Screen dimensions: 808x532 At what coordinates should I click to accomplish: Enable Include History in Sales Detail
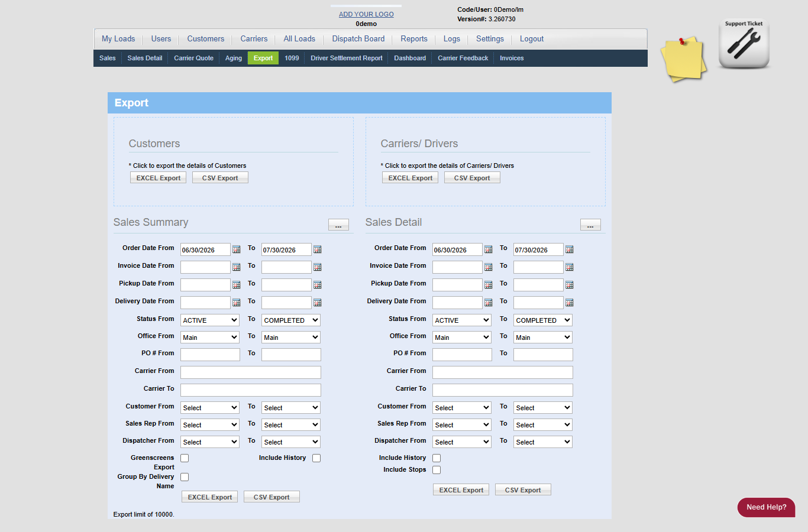click(x=437, y=458)
